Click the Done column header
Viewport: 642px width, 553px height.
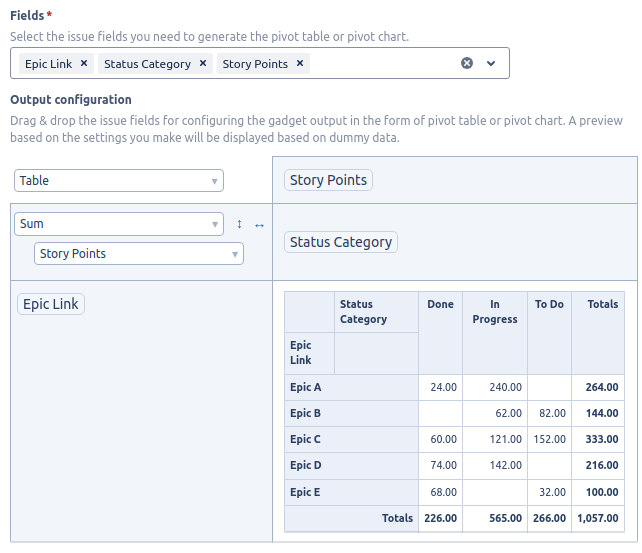(441, 333)
